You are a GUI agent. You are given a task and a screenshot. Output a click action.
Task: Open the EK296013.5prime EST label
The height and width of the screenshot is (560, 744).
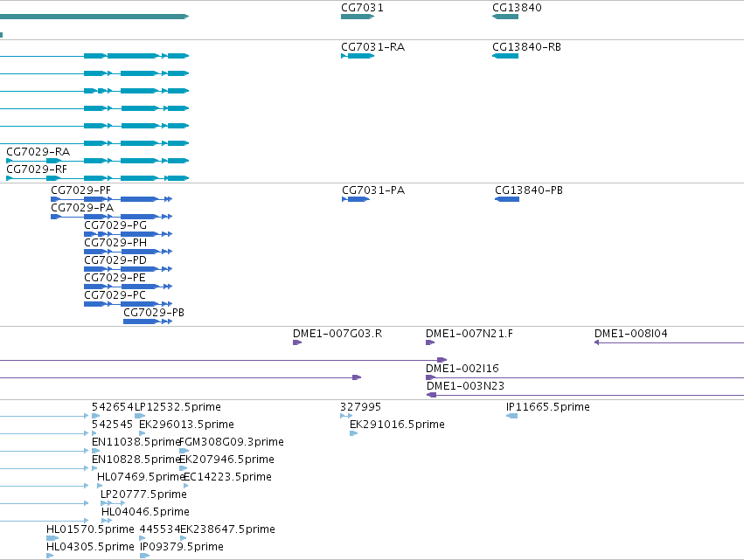click(186, 425)
